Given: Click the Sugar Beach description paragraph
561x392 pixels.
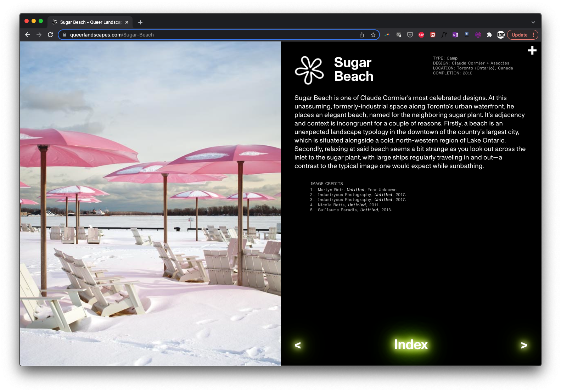Looking at the screenshot, I should pyautogui.click(x=410, y=132).
